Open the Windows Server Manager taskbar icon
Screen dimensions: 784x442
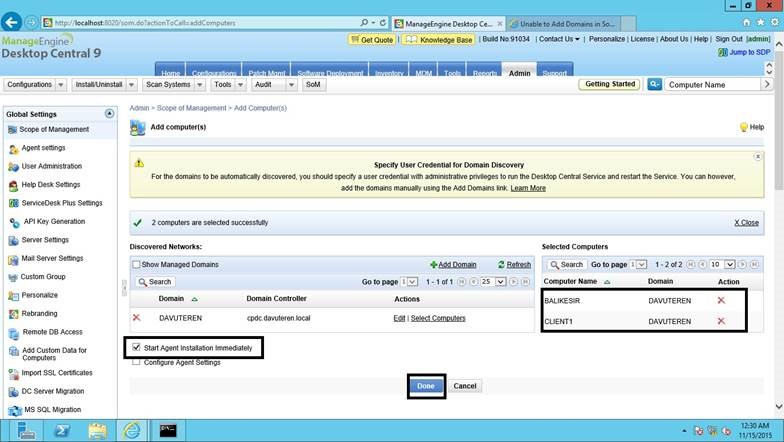pos(26,430)
